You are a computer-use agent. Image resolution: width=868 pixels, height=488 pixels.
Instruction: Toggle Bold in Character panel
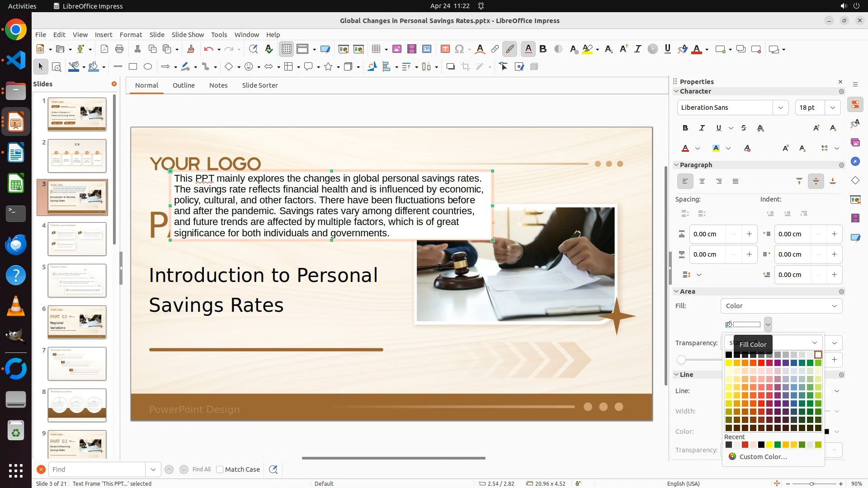point(685,128)
